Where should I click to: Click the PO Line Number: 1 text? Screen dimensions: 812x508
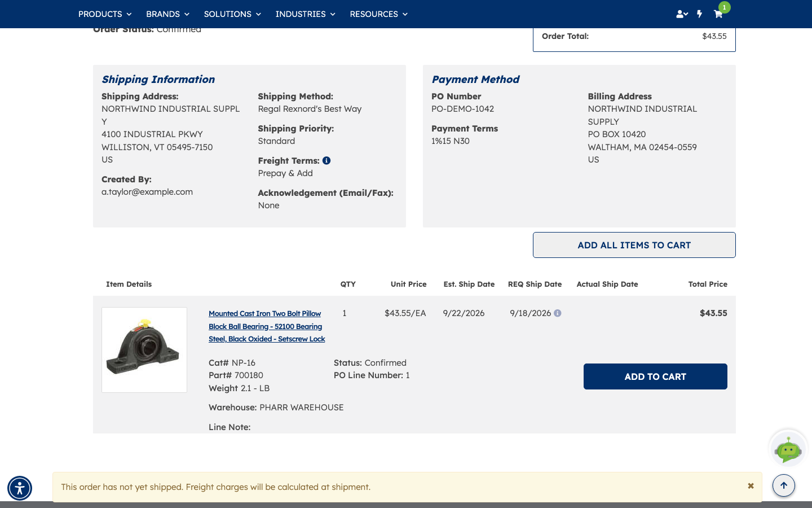pyautogui.click(x=372, y=375)
